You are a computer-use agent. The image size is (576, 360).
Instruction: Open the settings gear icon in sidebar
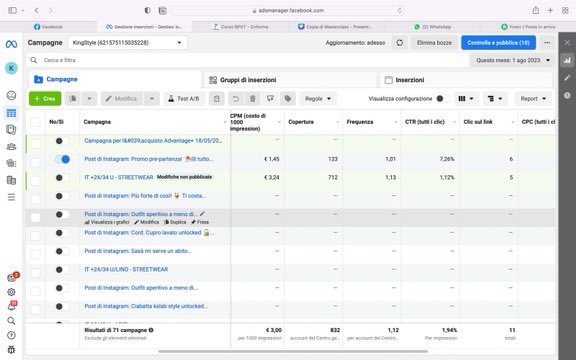tap(11, 292)
